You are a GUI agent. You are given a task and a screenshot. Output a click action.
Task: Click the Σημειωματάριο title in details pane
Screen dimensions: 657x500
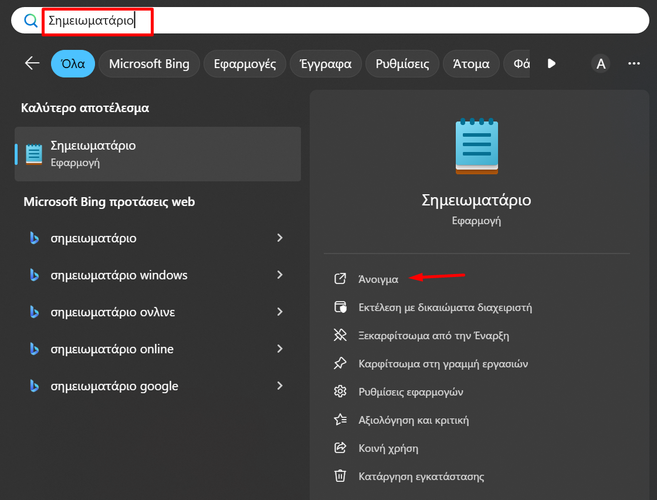tap(476, 200)
